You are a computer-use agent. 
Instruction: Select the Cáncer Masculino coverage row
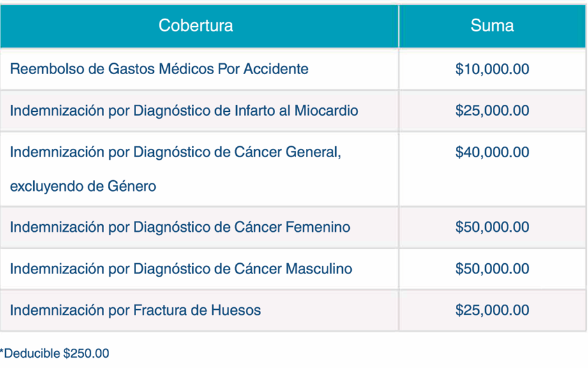pyautogui.click(x=181, y=269)
